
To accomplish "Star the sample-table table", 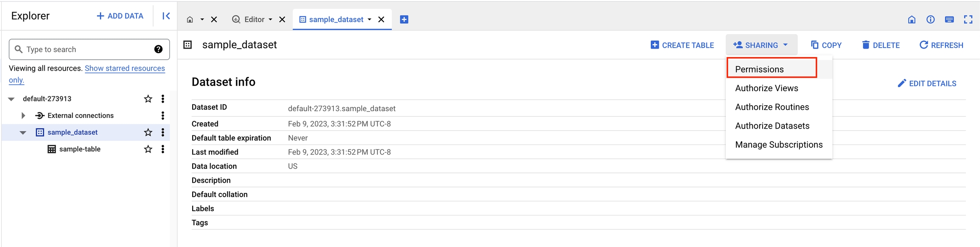I will pyautogui.click(x=148, y=149).
